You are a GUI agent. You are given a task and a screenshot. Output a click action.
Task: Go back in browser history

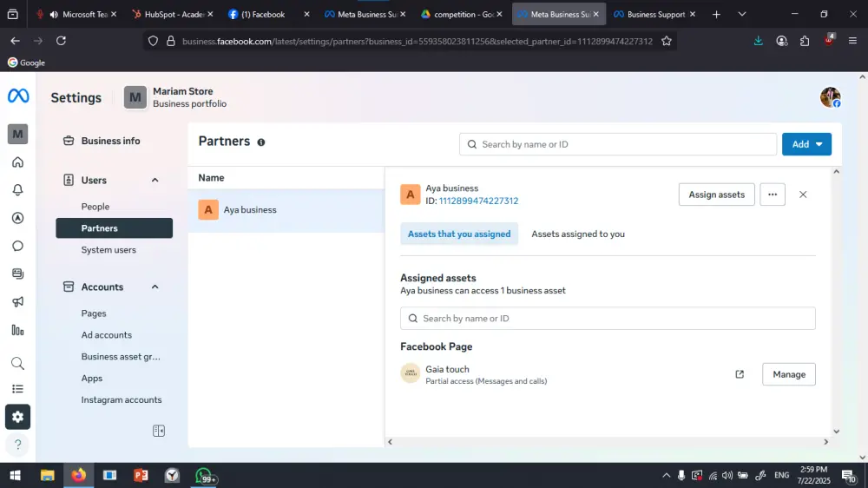[15, 41]
